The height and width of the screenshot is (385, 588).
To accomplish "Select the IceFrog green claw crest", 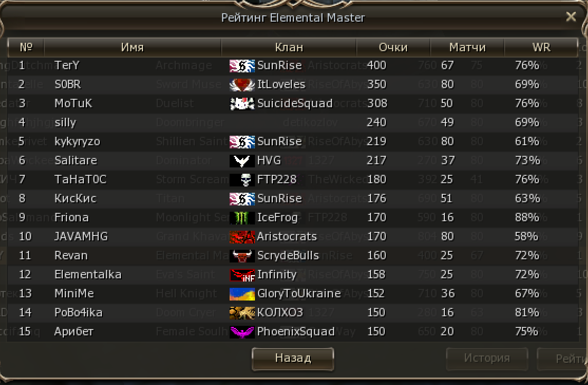I will (242, 218).
